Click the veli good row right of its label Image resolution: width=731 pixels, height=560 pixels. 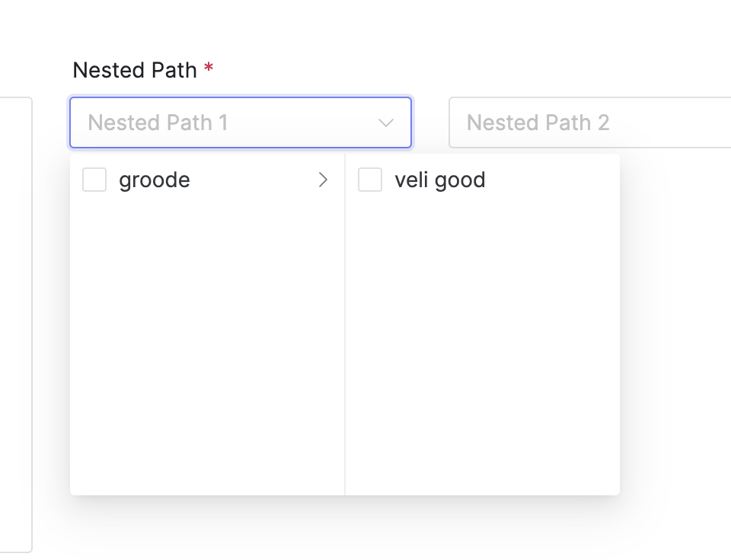tap(548, 180)
